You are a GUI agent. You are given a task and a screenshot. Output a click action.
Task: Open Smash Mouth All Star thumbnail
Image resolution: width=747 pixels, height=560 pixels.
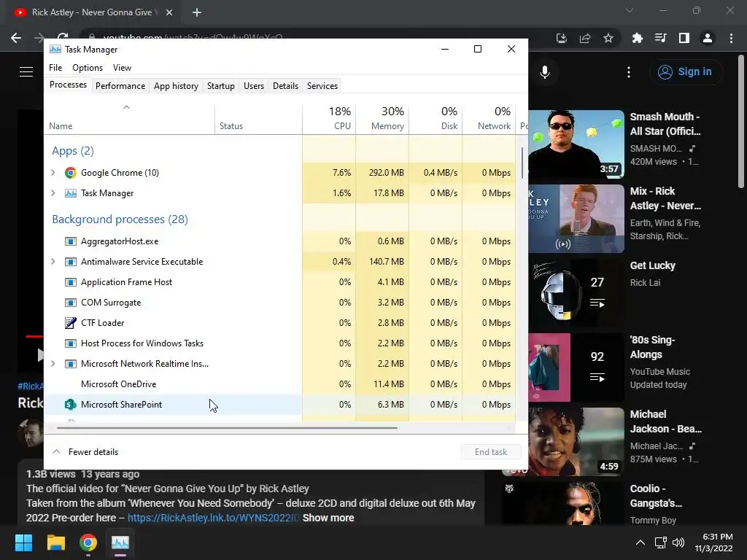(576, 144)
